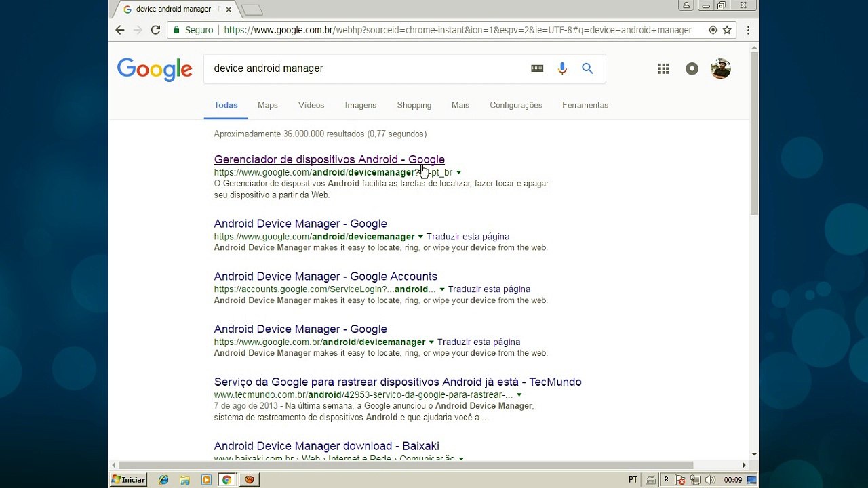This screenshot has height=488, width=868.
Task: Reload the page with the refresh icon
Action: click(155, 30)
